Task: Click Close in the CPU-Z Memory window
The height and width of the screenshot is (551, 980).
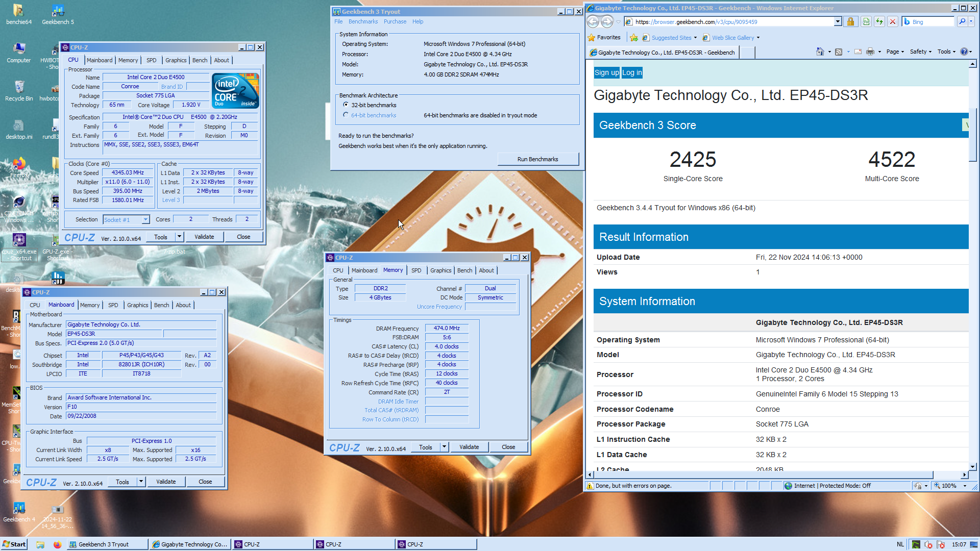Action: (x=508, y=447)
